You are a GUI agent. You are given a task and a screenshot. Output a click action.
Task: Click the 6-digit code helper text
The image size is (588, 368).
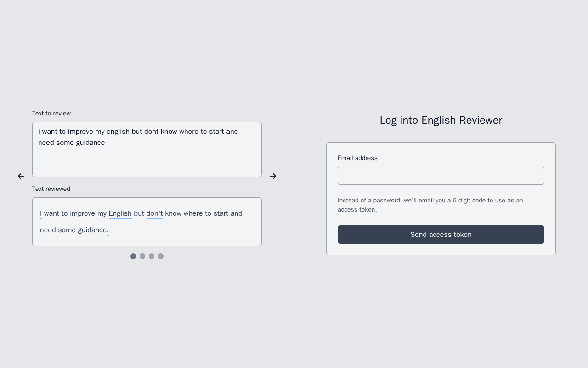click(x=430, y=205)
